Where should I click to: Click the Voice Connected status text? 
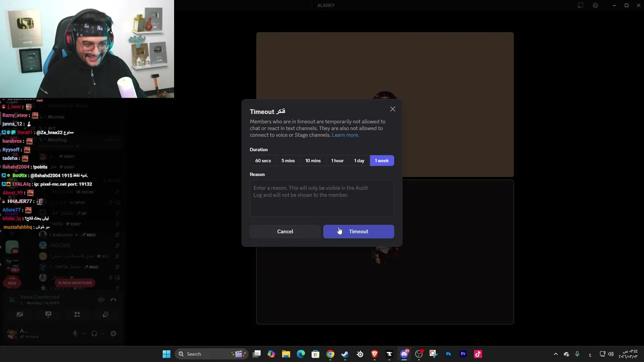coord(39,297)
